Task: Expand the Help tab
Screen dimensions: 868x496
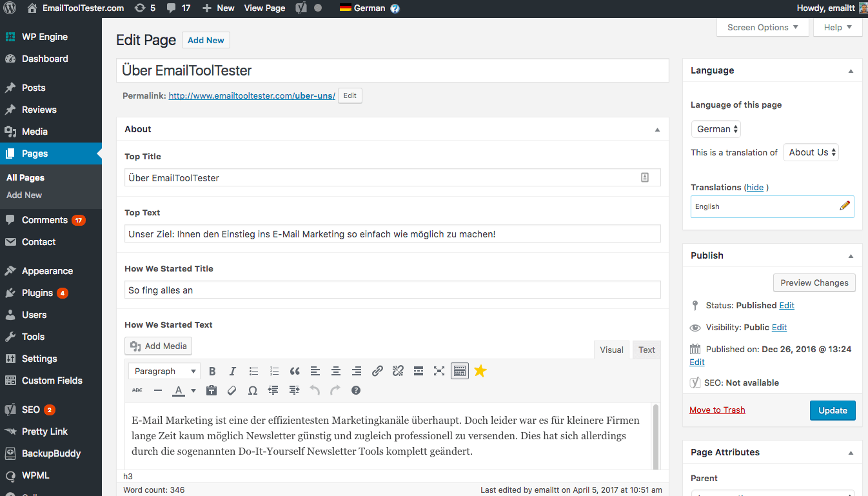Action: pos(838,27)
